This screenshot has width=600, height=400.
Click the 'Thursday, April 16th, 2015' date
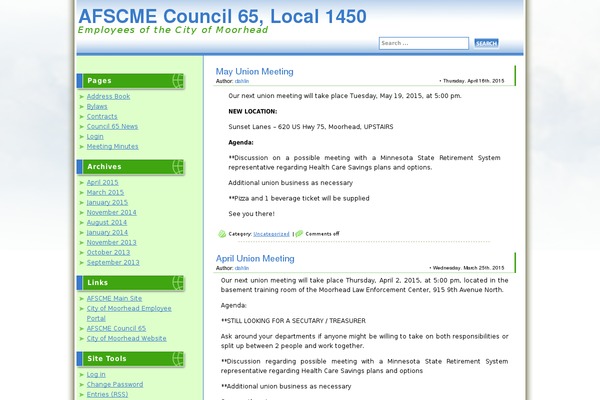click(x=473, y=81)
